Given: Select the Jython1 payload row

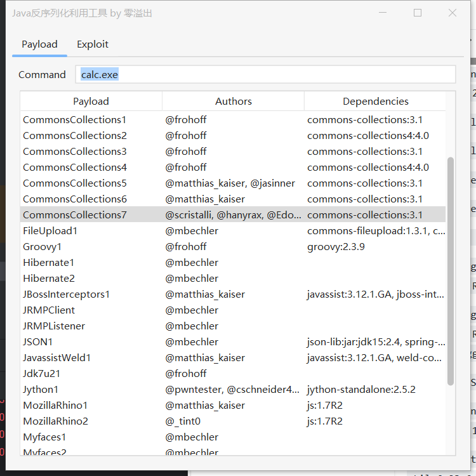Looking at the screenshot, I should point(41,390).
